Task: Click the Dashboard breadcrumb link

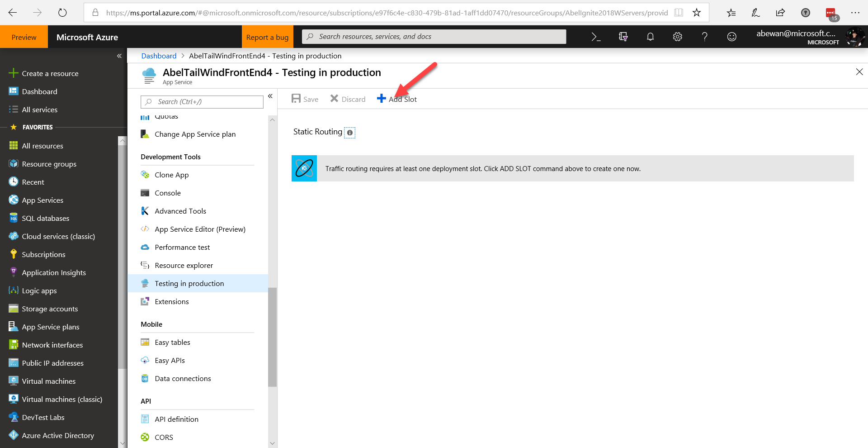Action: pyautogui.click(x=159, y=56)
